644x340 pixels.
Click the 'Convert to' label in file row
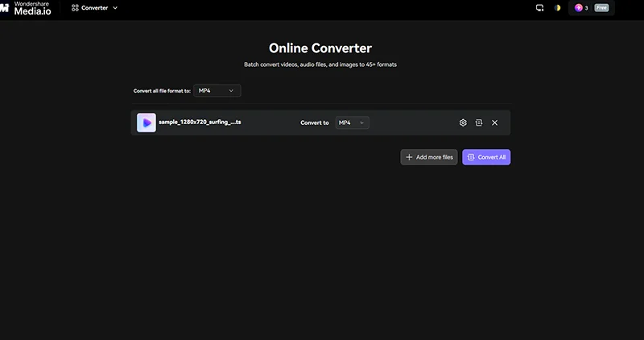click(315, 122)
